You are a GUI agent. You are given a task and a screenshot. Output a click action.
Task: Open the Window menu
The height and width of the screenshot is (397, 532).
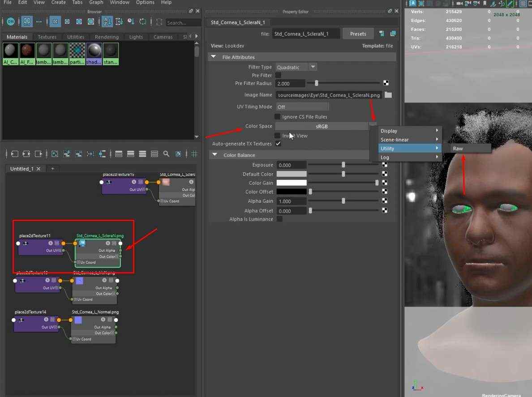[x=120, y=2]
